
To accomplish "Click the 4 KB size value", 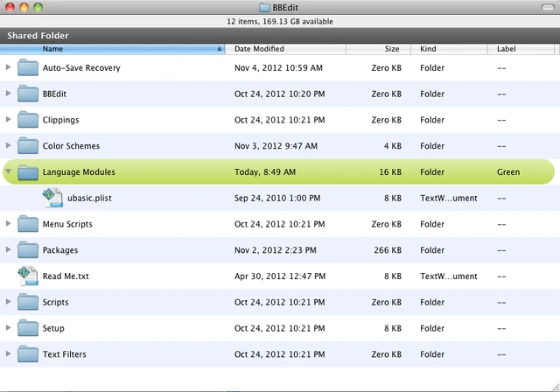I will pyautogui.click(x=393, y=146).
